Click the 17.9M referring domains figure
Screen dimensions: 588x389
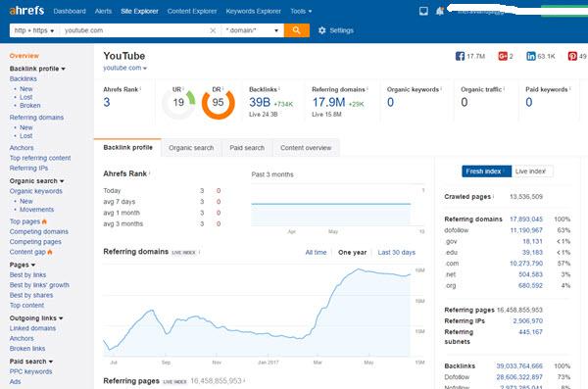click(x=328, y=102)
